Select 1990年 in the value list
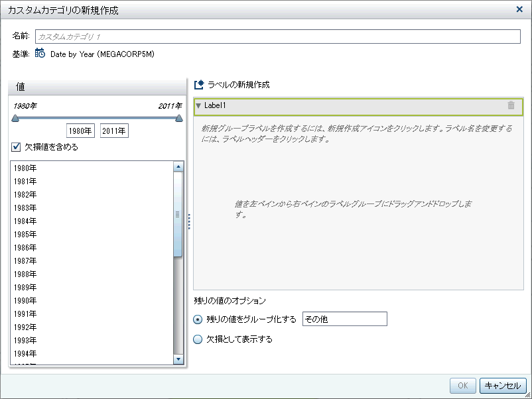The image size is (532, 399). tap(25, 301)
